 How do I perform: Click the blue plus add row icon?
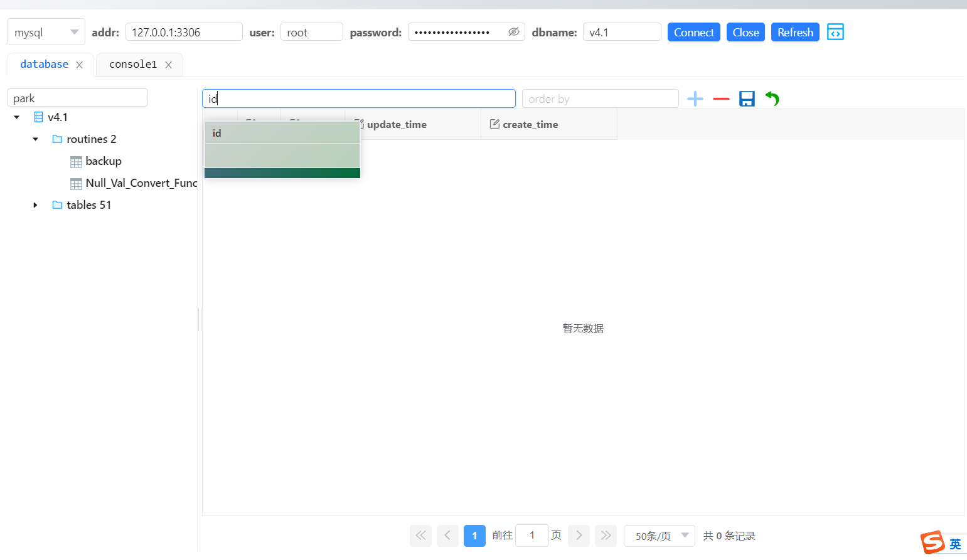click(695, 99)
